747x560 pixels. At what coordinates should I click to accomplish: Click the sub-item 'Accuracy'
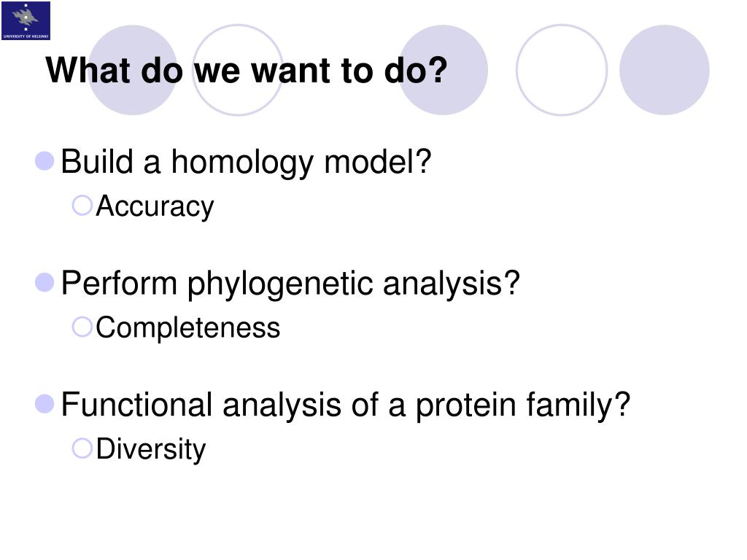point(155,207)
